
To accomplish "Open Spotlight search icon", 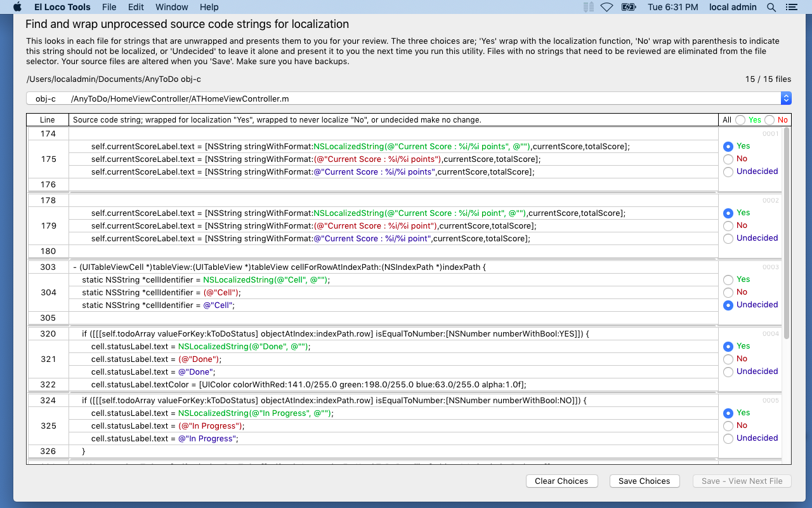I will tap(771, 7).
